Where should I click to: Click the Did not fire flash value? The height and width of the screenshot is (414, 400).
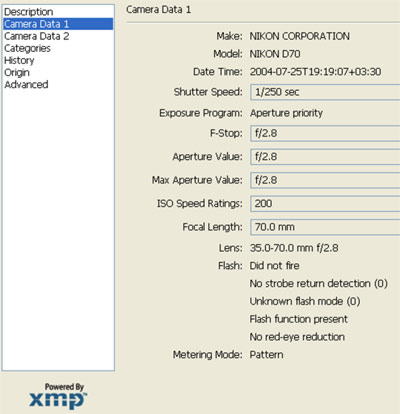pos(275,266)
